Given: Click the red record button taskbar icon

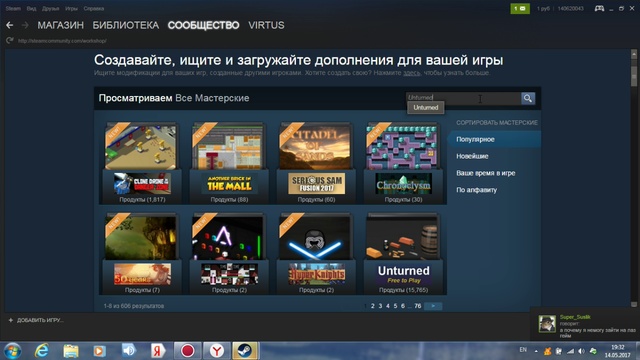Looking at the screenshot, I should pos(187,351).
